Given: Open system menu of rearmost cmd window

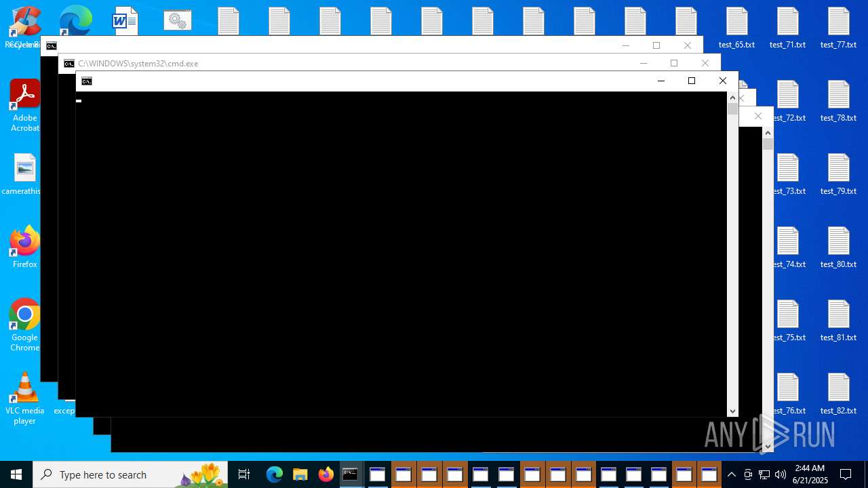Looking at the screenshot, I should click(x=52, y=46).
